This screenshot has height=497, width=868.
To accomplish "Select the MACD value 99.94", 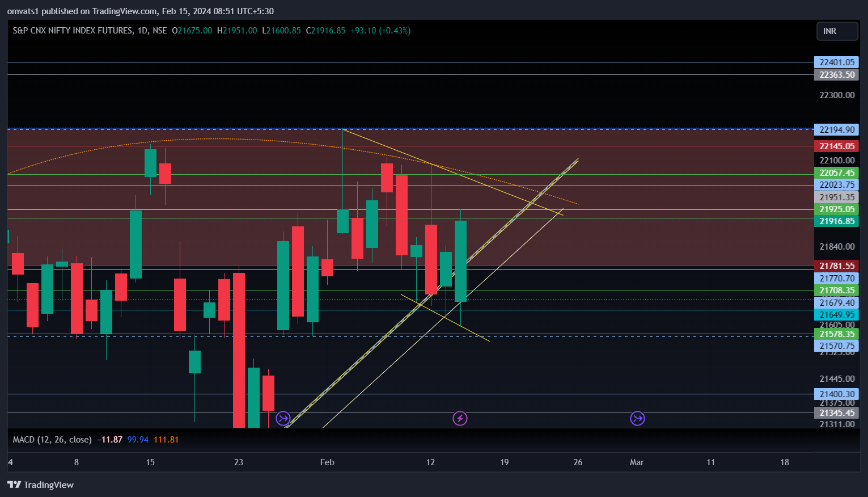I will pyautogui.click(x=138, y=440).
